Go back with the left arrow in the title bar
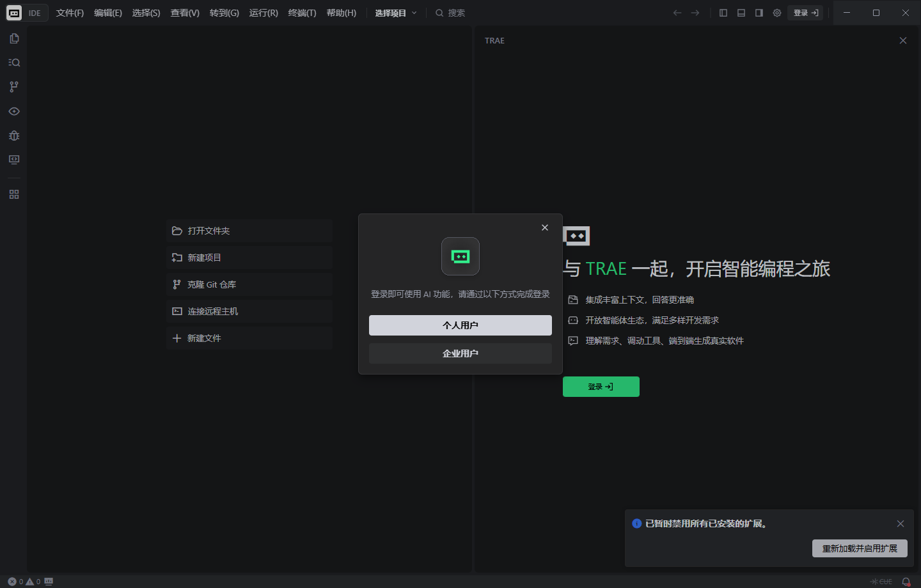 [x=677, y=13]
